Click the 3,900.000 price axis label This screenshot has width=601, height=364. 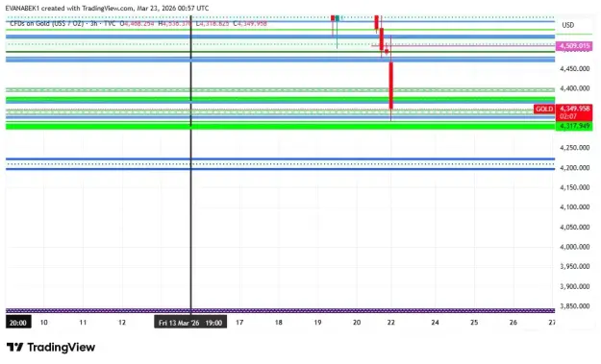point(574,286)
